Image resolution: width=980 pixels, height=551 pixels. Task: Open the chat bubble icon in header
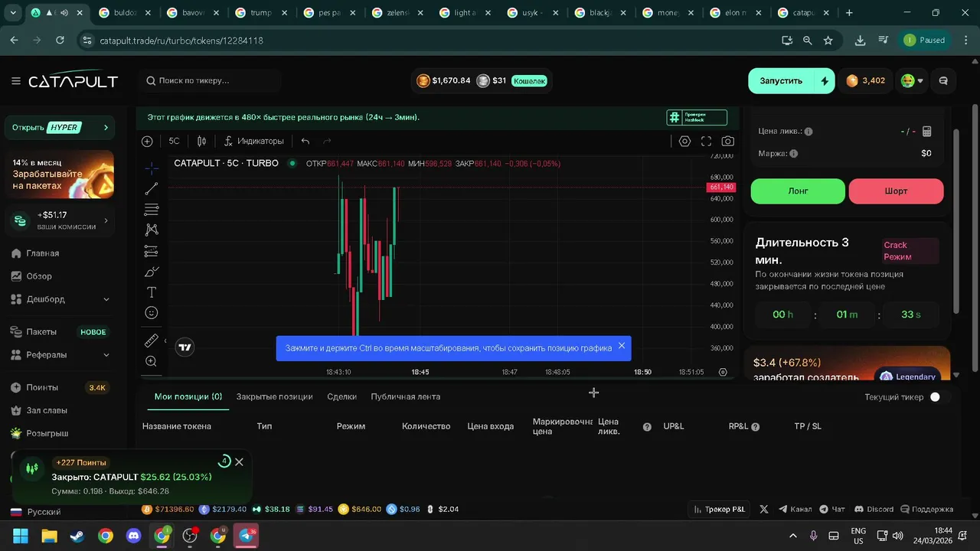coord(943,80)
